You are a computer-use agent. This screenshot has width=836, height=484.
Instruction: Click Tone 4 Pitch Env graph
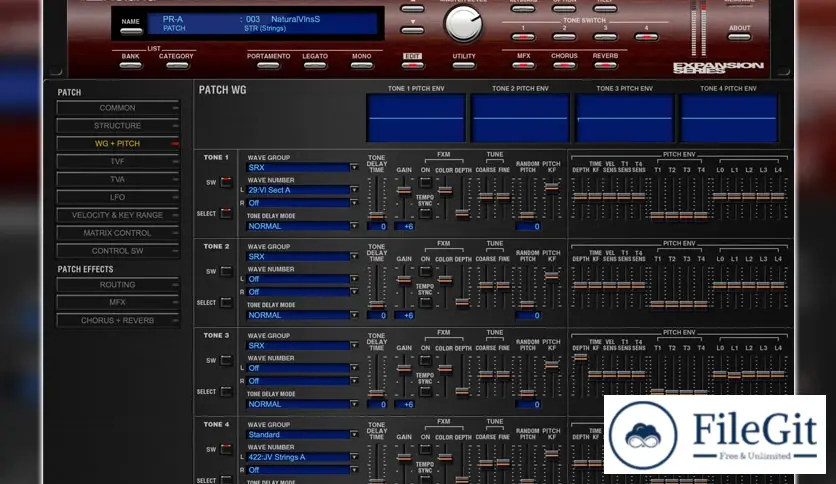(728, 118)
